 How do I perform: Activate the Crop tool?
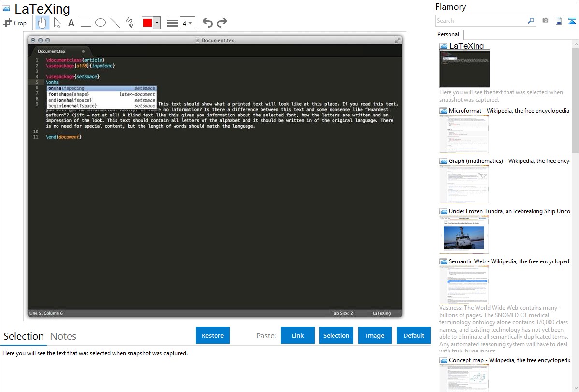click(15, 23)
